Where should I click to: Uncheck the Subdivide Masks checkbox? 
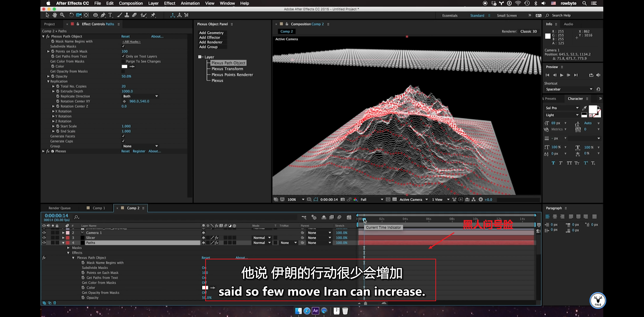[123, 46]
